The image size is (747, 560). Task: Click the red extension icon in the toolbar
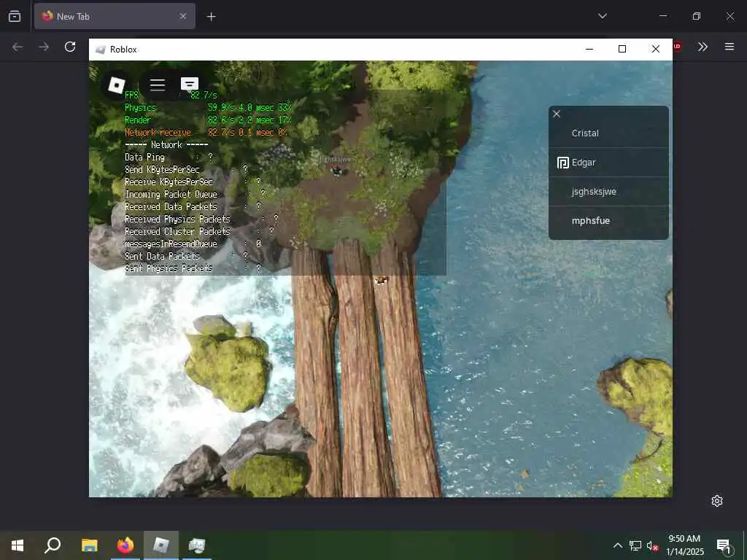click(x=678, y=47)
